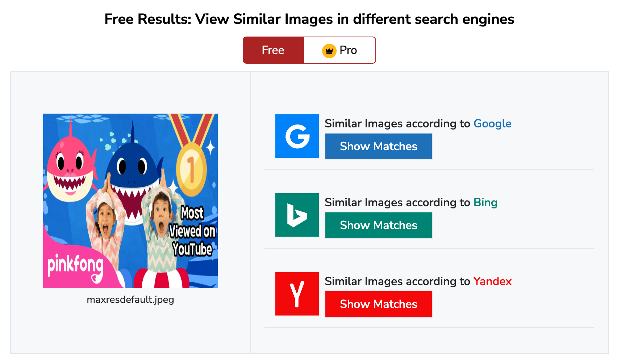Click the gold crown icon beside Pro
Screen dimensions: 621x364
(329, 51)
